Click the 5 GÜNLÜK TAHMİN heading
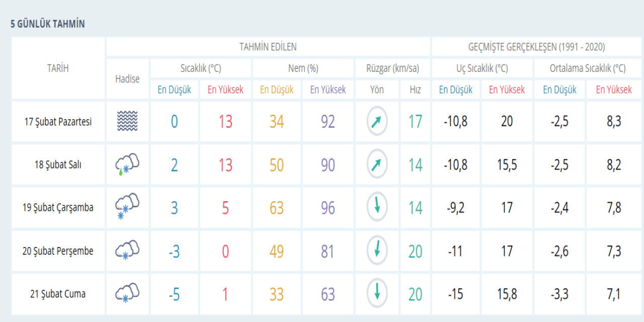This screenshot has width=644, height=322. pyautogui.click(x=48, y=24)
